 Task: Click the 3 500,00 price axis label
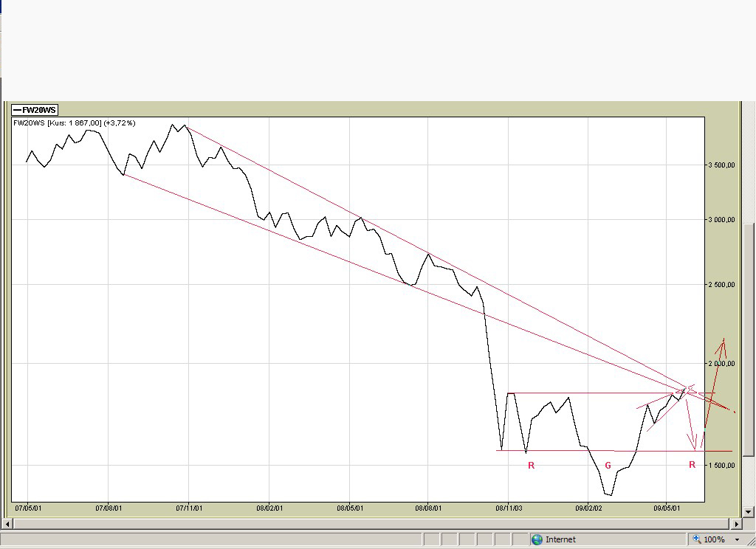pyautogui.click(x=722, y=165)
